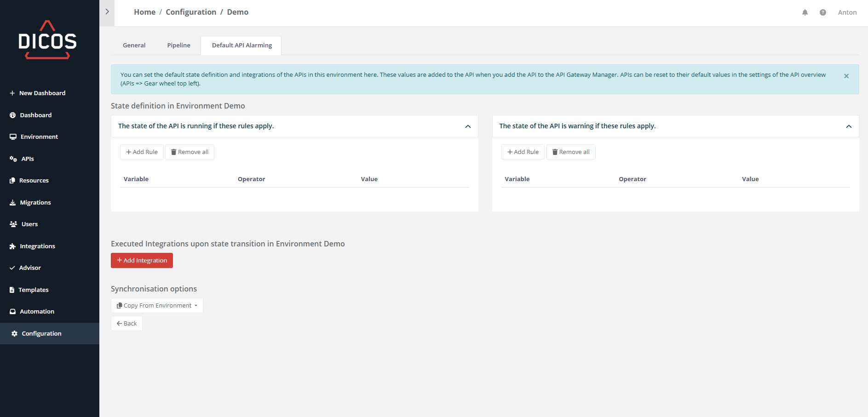Click the DICOS logo
The image size is (868, 417).
click(47, 40)
